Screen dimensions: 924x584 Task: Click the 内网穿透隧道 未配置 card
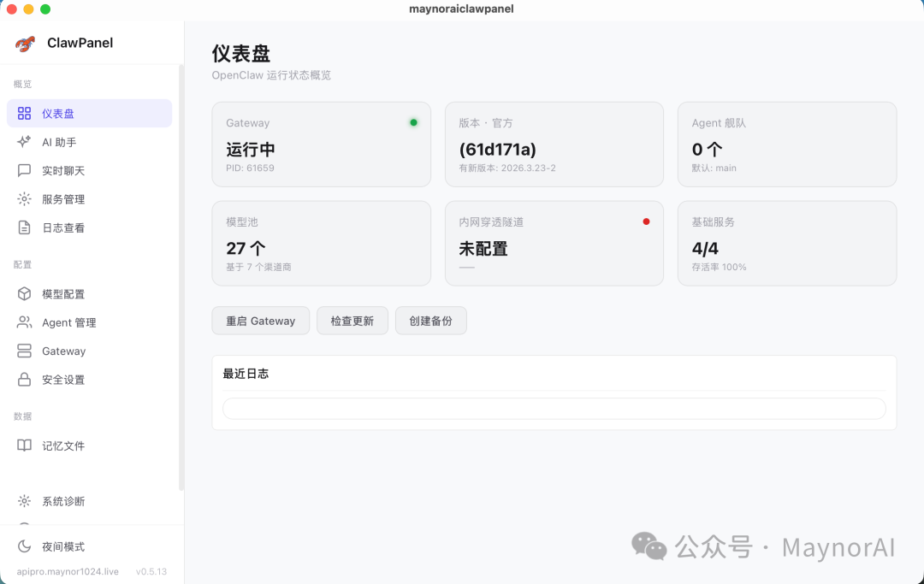(554, 243)
